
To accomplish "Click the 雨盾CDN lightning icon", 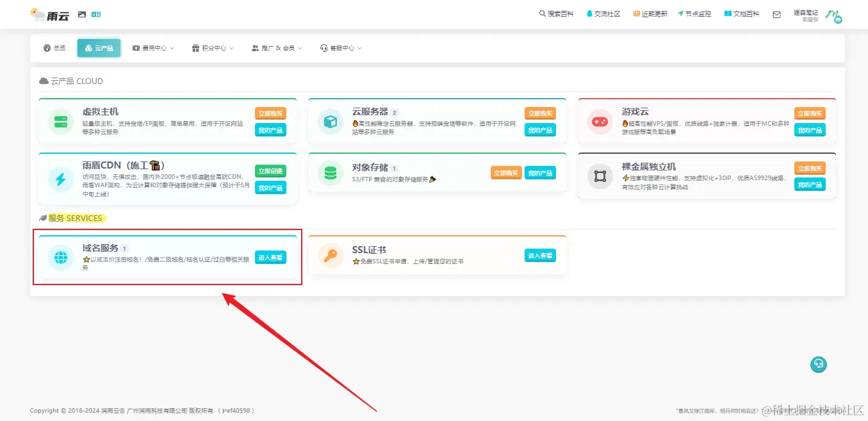I will pos(61,179).
